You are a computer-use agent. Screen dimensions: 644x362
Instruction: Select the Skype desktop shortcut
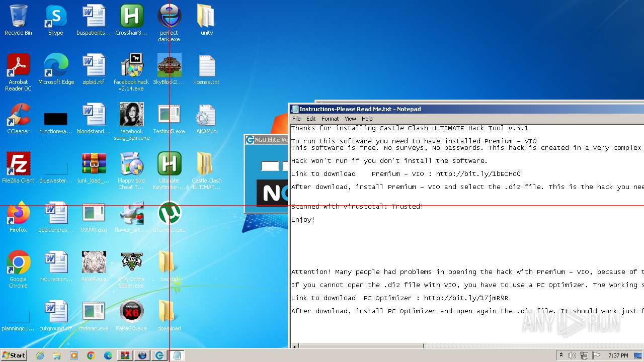click(56, 20)
